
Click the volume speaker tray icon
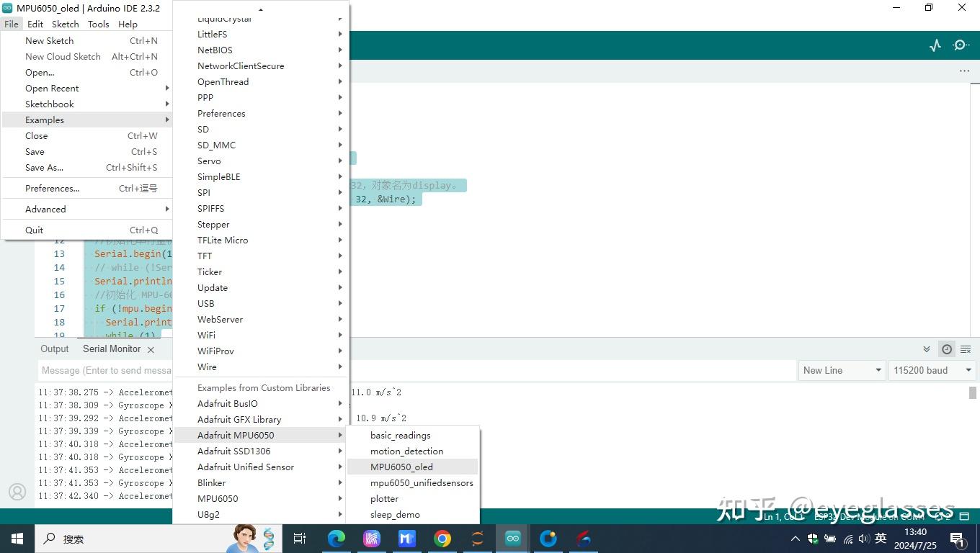(x=864, y=539)
